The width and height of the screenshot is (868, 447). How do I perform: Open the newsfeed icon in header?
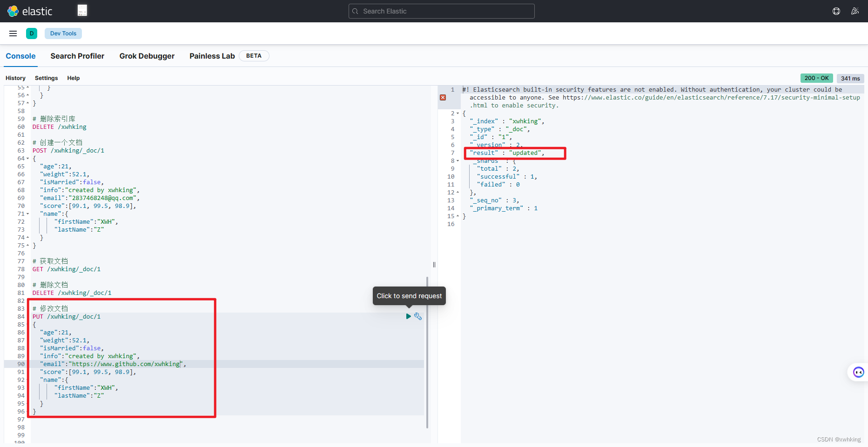coord(855,11)
